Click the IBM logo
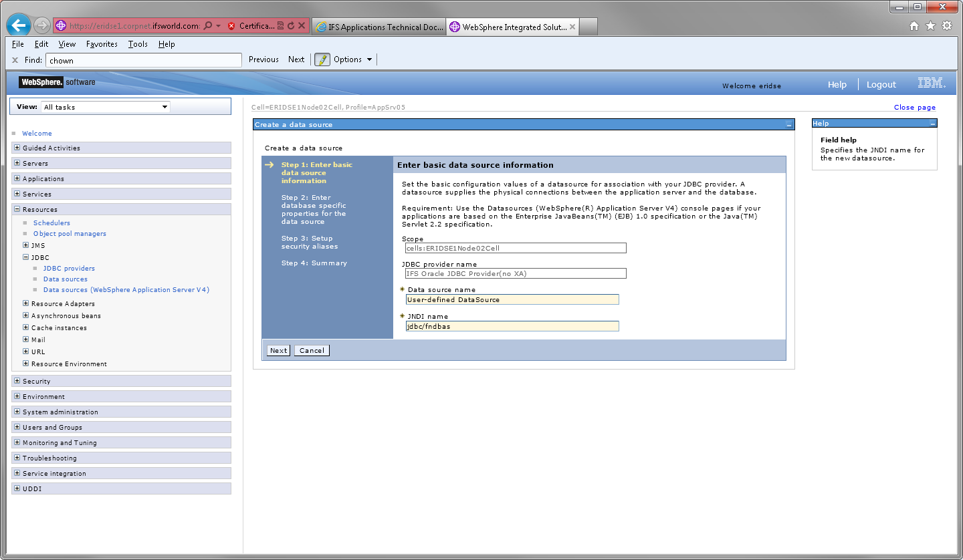Image resolution: width=963 pixels, height=560 pixels. coord(932,84)
